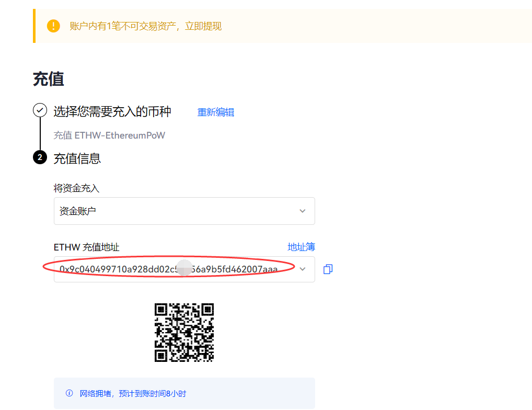This screenshot has height=410, width=532.
Task: Click the 选择您需要充入的币种 step title
Action: pyautogui.click(x=112, y=111)
